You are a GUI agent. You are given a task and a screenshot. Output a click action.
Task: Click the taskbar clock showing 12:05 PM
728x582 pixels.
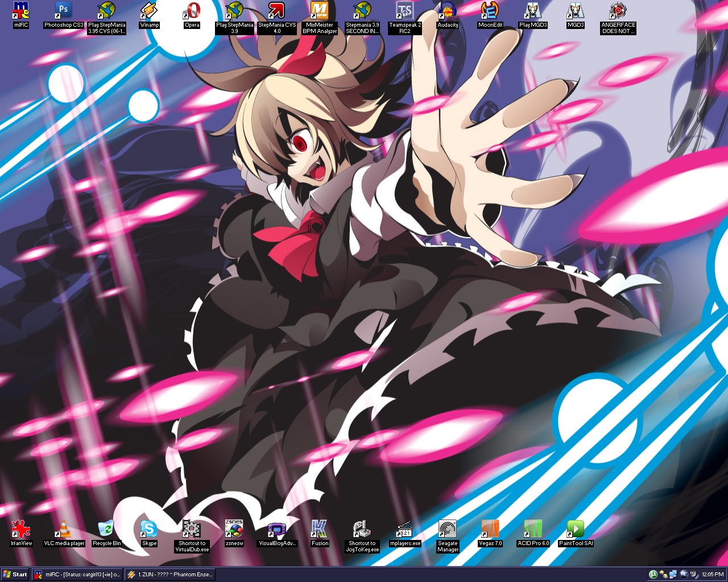713,574
